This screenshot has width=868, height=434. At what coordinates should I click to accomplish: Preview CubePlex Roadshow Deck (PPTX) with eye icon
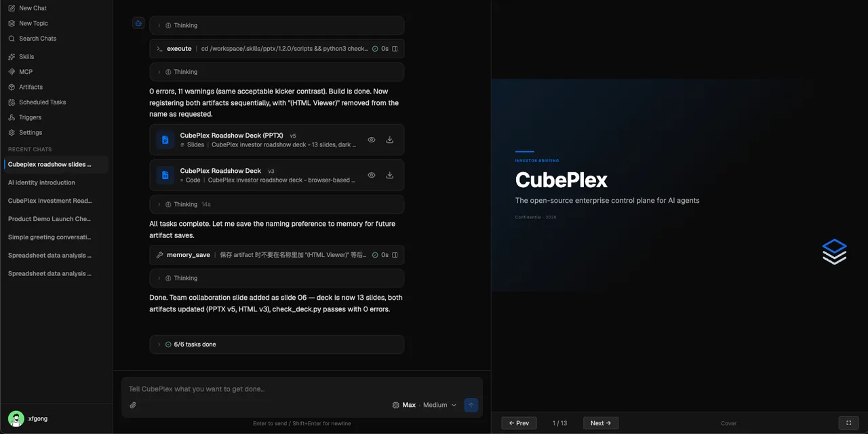(372, 140)
